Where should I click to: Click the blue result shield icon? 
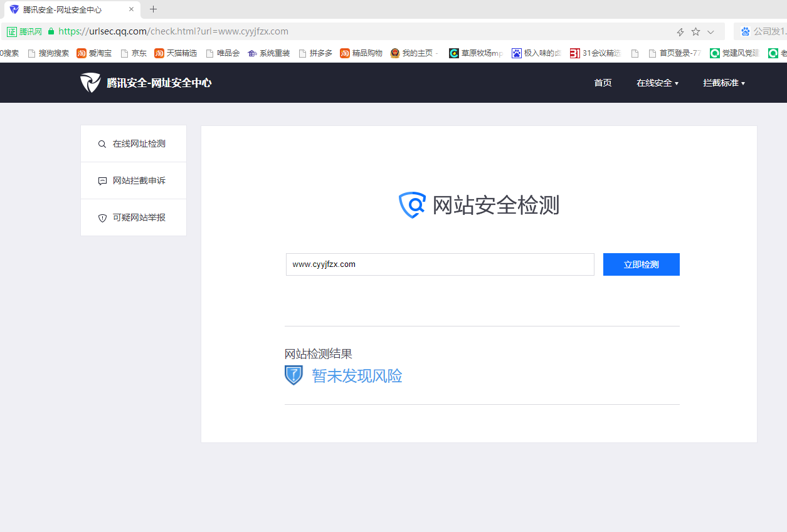point(293,375)
